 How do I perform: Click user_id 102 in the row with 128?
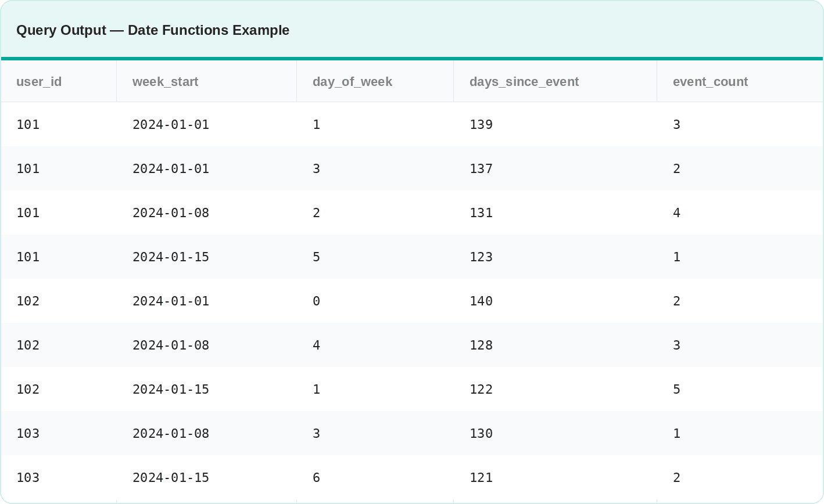click(28, 345)
